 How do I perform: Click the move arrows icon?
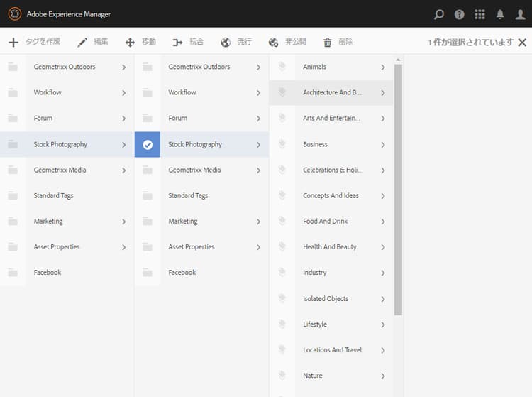(130, 42)
